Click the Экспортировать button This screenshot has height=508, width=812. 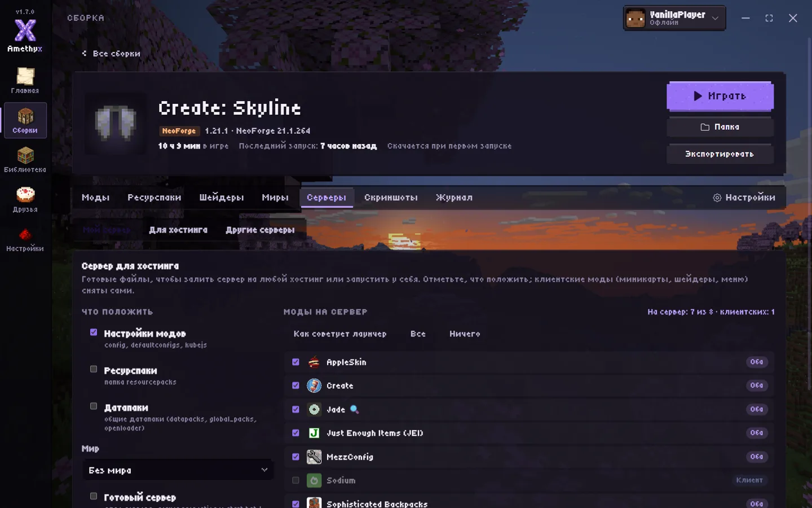[720, 154]
